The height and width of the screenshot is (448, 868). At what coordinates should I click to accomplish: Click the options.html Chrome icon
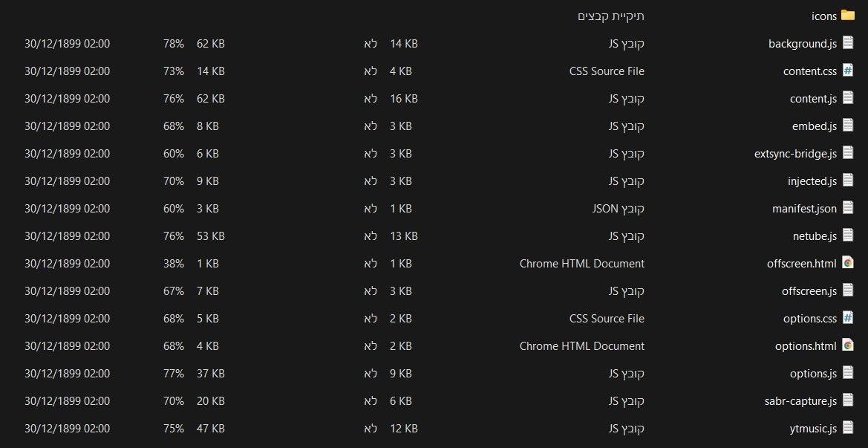point(847,345)
